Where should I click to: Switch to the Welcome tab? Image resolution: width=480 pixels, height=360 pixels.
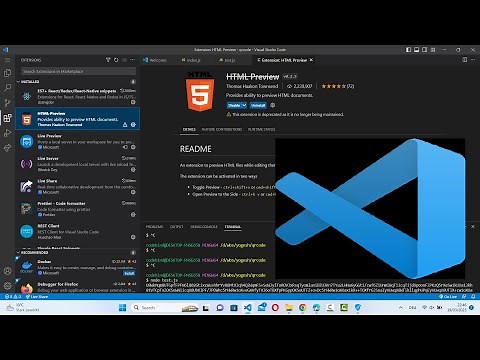(155, 60)
